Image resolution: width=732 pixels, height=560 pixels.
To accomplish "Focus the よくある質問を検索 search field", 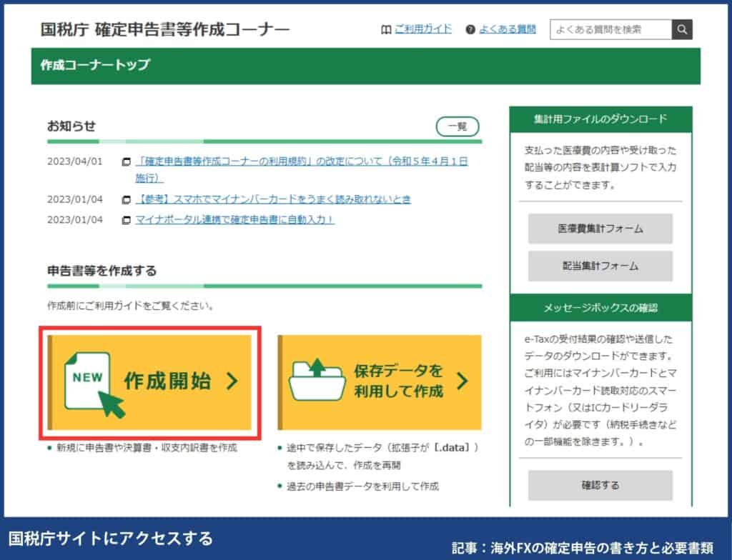I will pyautogui.click(x=610, y=29).
